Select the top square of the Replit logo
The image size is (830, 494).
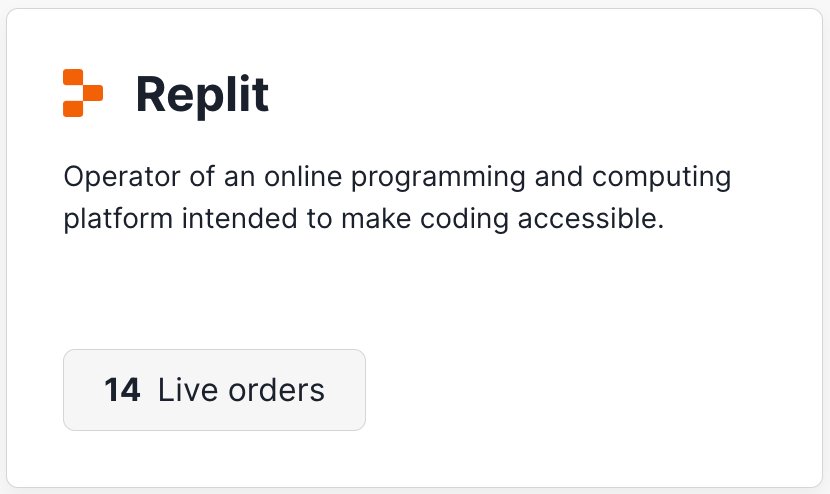(73, 77)
